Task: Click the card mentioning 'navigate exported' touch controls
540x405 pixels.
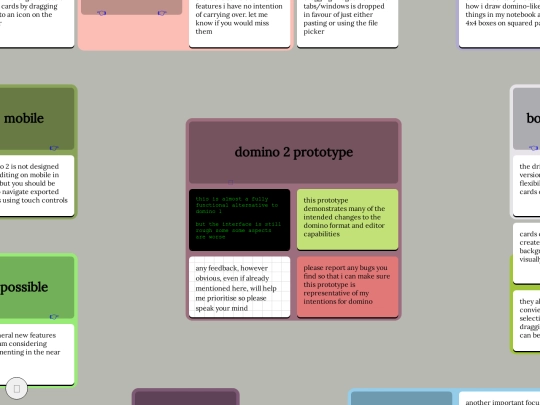Action: (37, 186)
